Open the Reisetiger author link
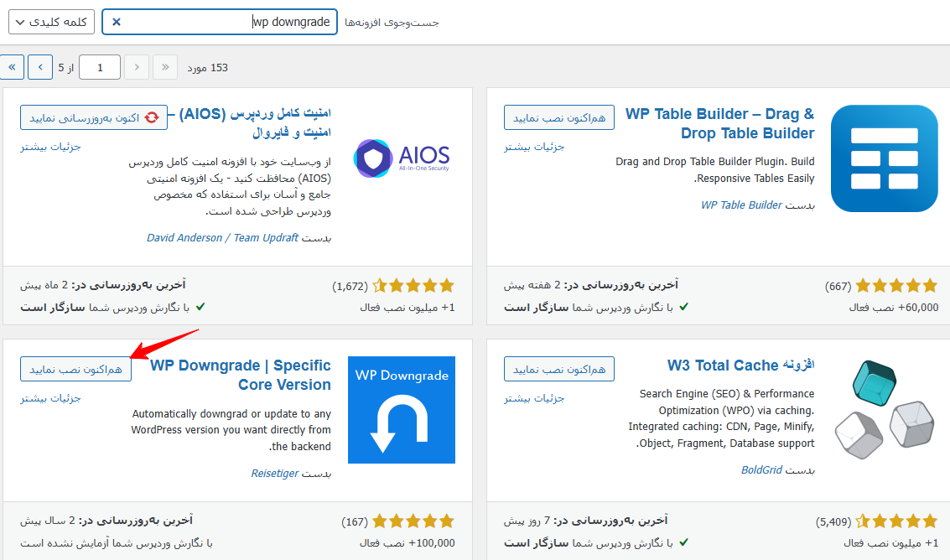The image size is (950, 560). tap(275, 474)
